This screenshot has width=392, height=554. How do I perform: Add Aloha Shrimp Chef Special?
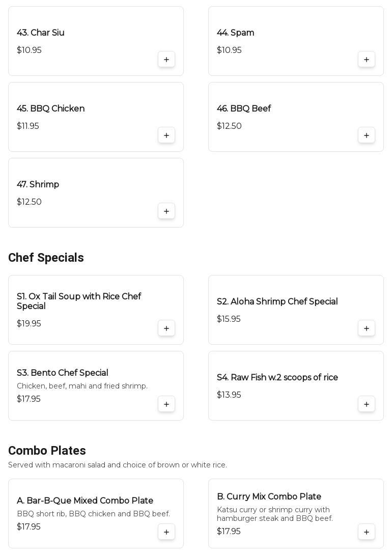pos(367,328)
